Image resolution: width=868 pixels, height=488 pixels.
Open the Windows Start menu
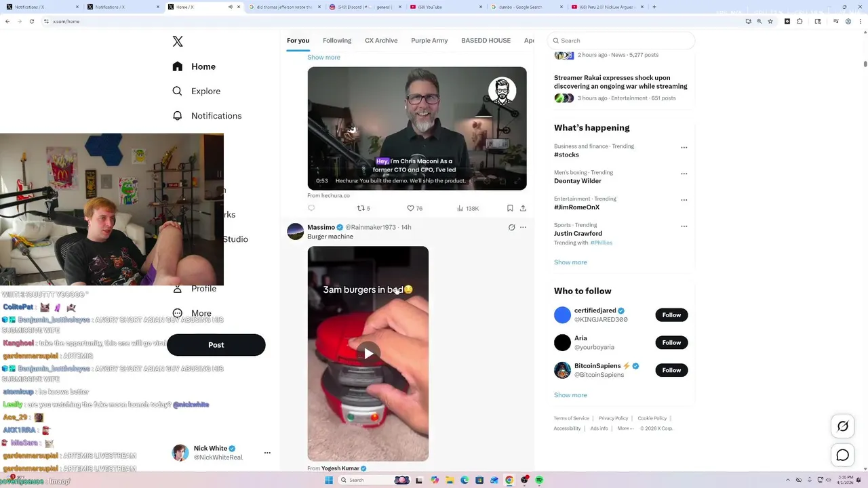[329, 480]
